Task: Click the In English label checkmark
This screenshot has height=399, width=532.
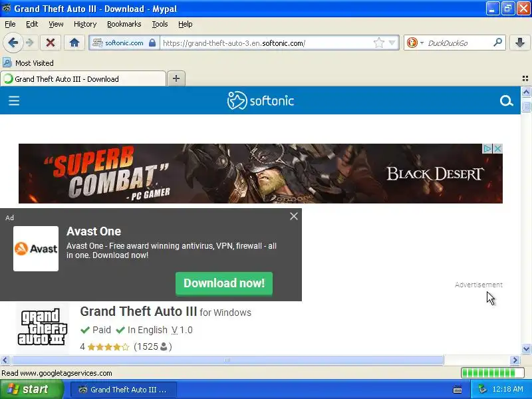Action: (x=120, y=330)
